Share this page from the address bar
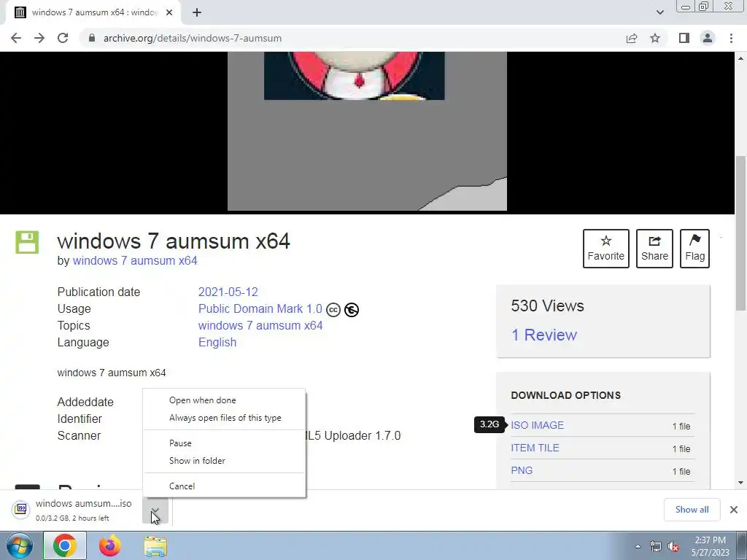Viewport: 747px width, 560px height. point(632,38)
